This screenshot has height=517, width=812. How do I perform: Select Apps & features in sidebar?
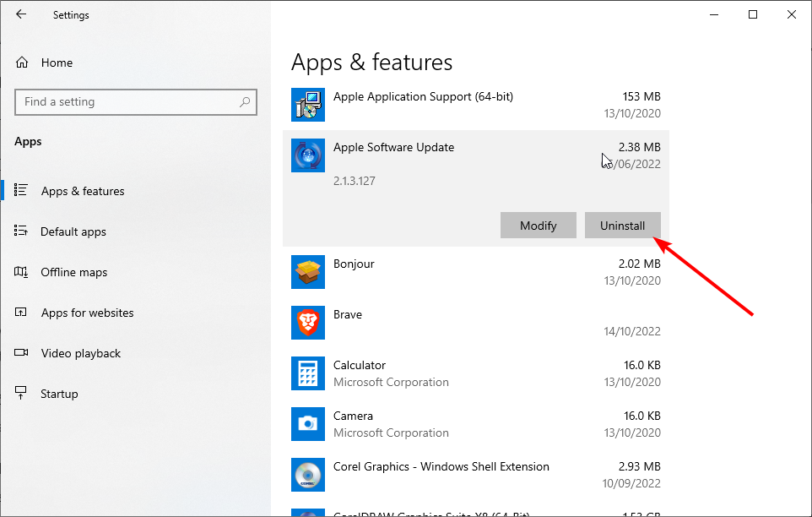coord(82,191)
